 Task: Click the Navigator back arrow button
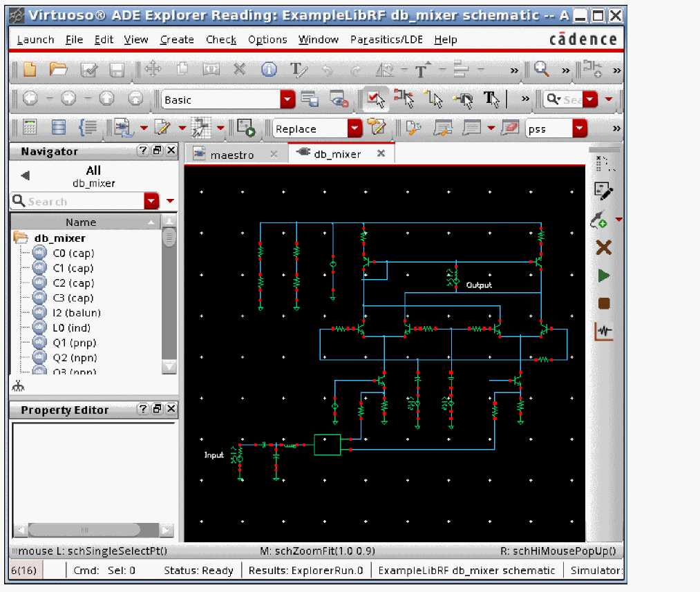point(26,175)
